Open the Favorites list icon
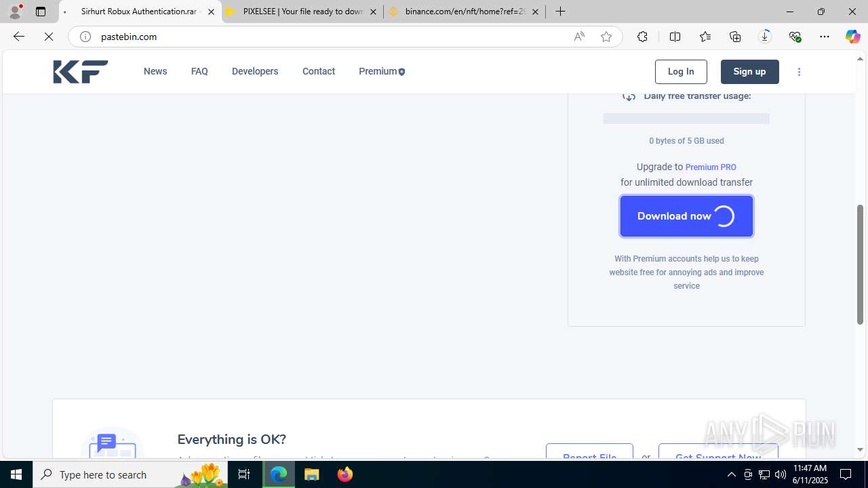 pos(705,37)
